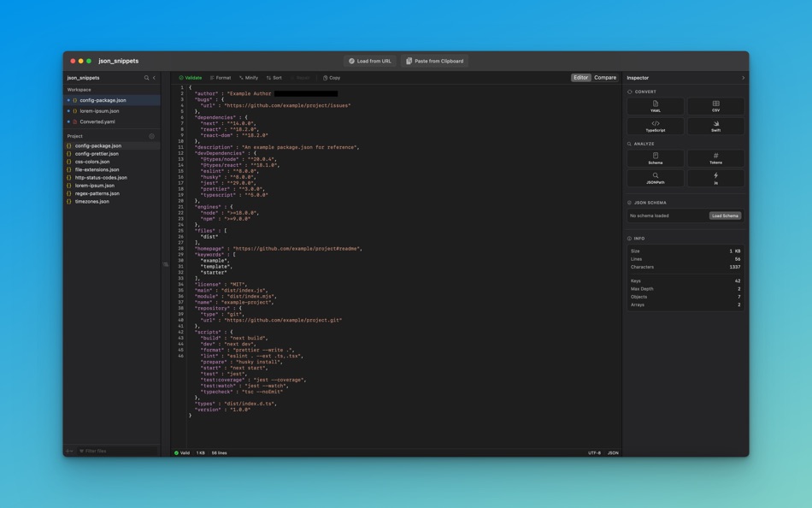Click the Load from URL button
This screenshot has width=812, height=508.
368,61
